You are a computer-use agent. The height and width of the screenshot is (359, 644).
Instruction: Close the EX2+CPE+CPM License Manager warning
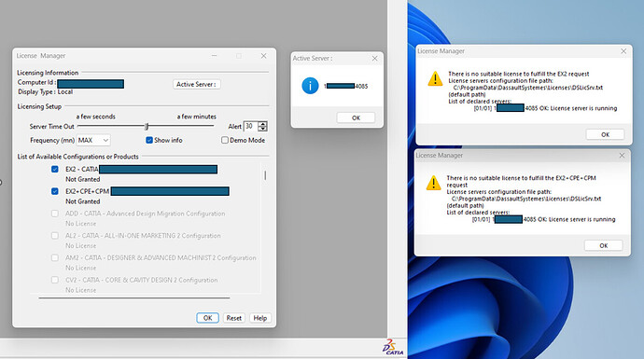pos(622,156)
